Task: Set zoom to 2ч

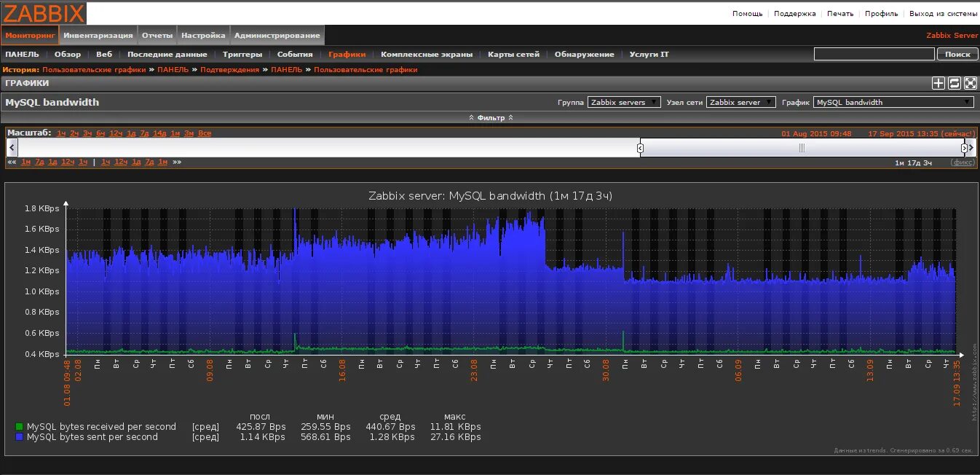Action: (74, 133)
